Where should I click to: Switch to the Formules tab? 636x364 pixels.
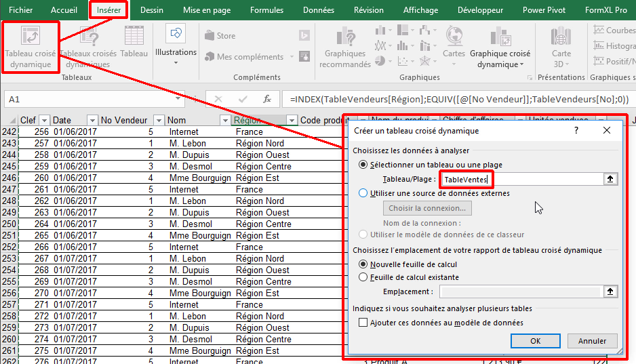(266, 10)
